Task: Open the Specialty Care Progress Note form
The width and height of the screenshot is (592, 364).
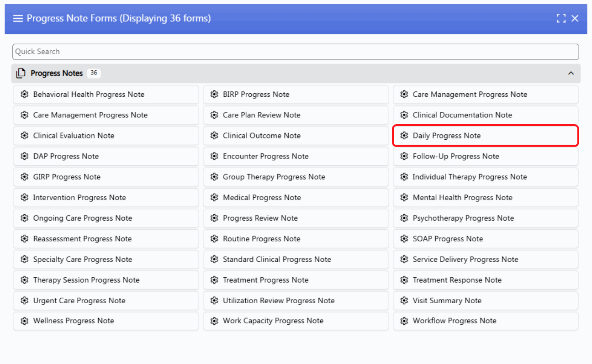Action: click(x=106, y=259)
